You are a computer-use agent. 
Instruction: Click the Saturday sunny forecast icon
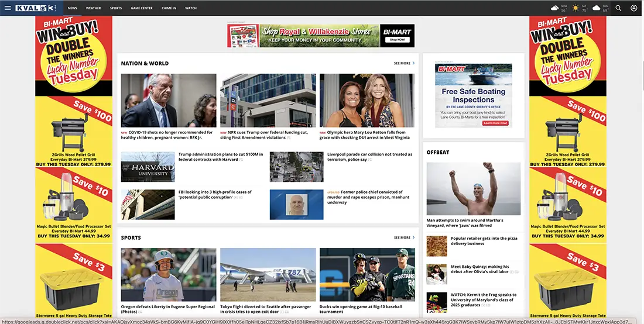[576, 8]
